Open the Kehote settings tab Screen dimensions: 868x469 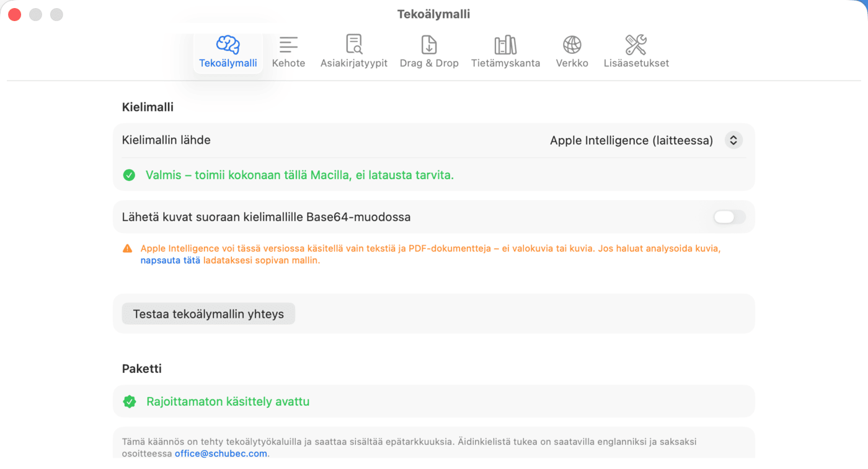click(x=288, y=52)
